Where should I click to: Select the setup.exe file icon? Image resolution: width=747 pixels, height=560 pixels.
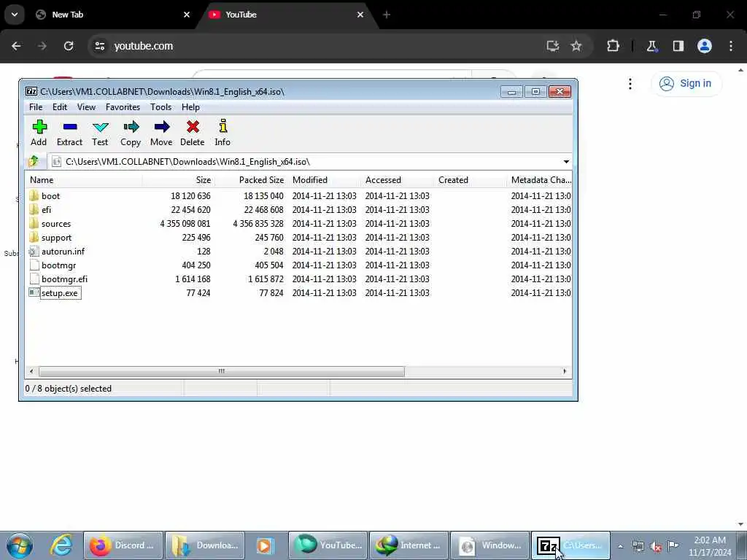[x=34, y=292]
